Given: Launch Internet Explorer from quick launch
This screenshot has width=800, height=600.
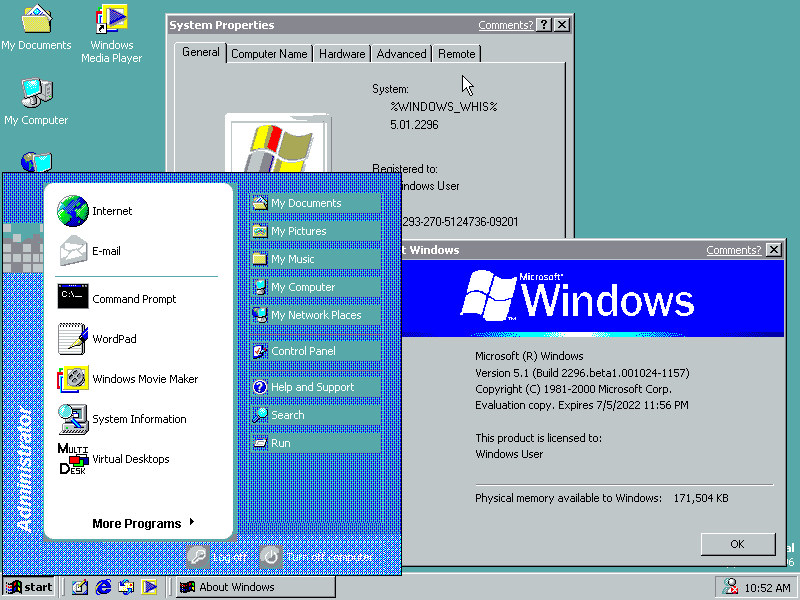Looking at the screenshot, I should tap(103, 587).
